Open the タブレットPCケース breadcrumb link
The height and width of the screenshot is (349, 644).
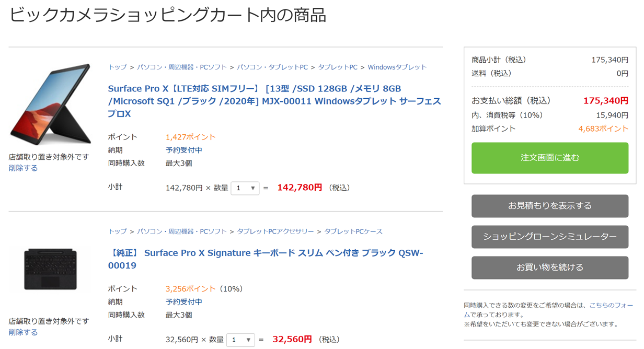[x=353, y=231]
